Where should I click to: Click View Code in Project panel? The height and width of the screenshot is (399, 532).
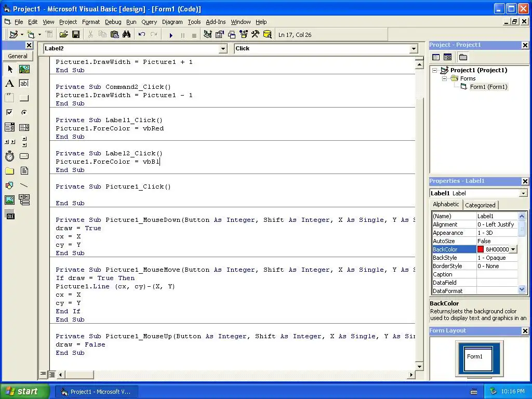pos(436,57)
